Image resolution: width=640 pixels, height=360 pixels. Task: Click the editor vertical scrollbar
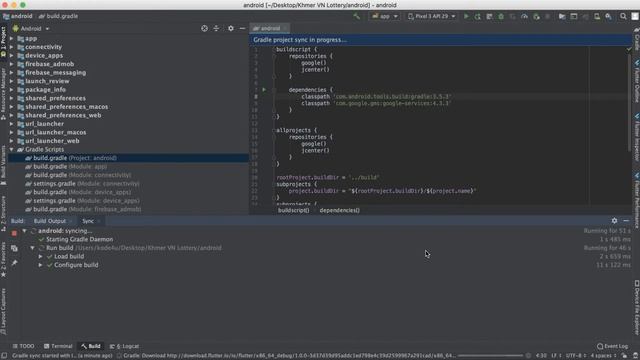pyautogui.click(x=629, y=102)
